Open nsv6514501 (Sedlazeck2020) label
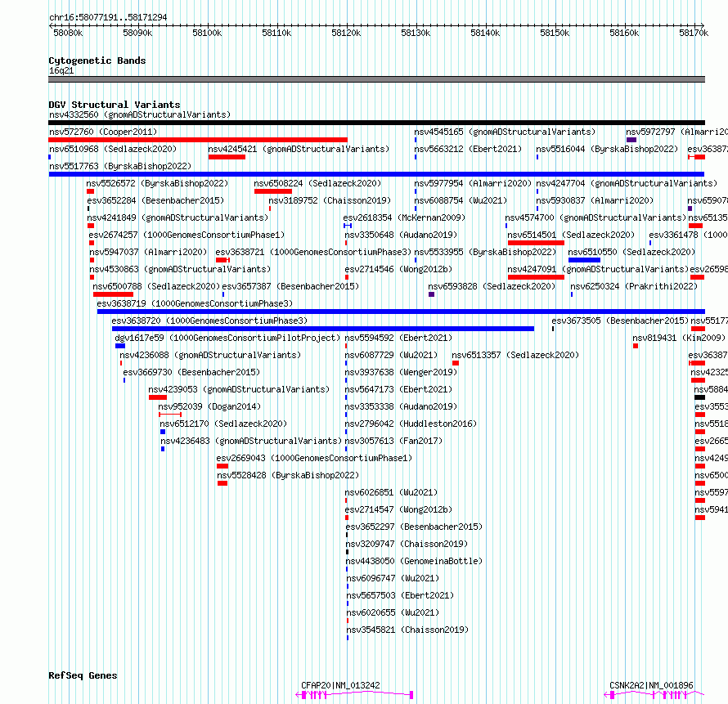Viewport: 728px width, 704px height. 571,235
